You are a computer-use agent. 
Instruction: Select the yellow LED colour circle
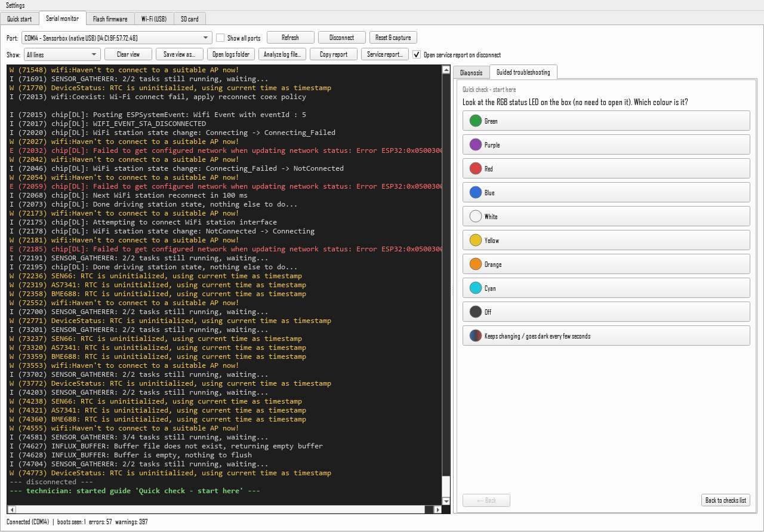(476, 241)
